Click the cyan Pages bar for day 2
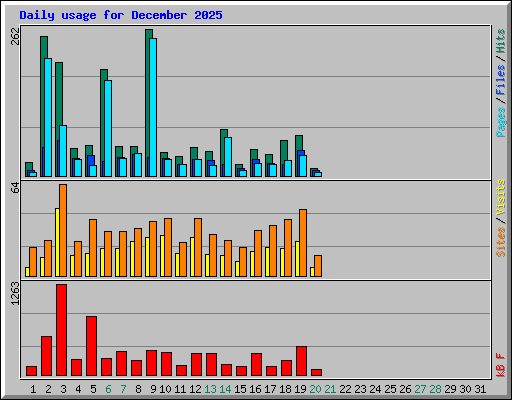The image size is (512, 400). 48,117
